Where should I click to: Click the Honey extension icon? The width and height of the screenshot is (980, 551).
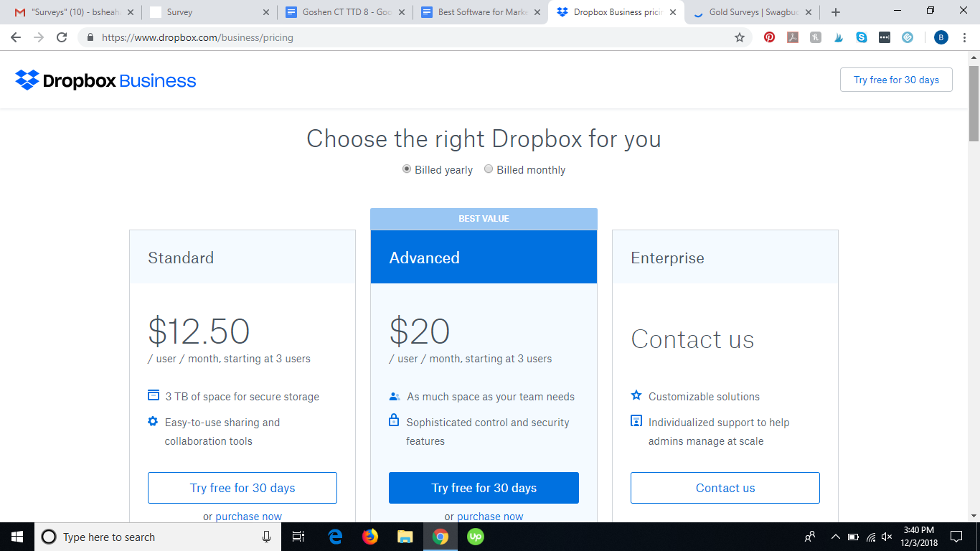pos(816,37)
